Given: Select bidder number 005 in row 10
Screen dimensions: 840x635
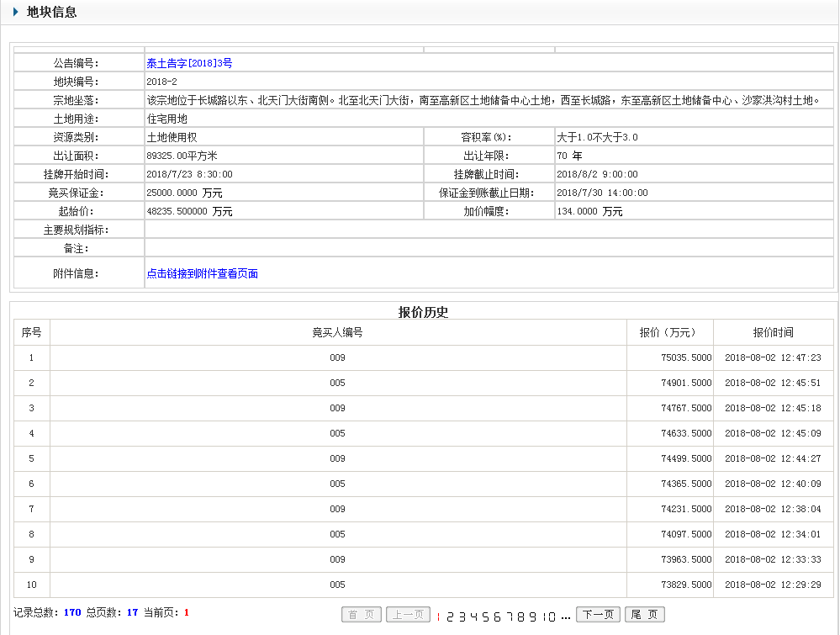Looking at the screenshot, I should click(x=337, y=584).
